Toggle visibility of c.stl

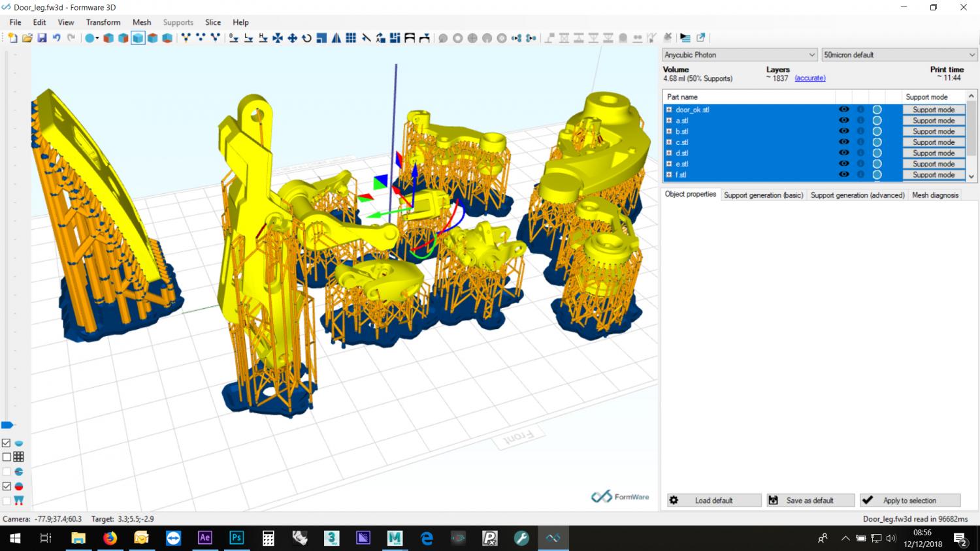tap(843, 142)
